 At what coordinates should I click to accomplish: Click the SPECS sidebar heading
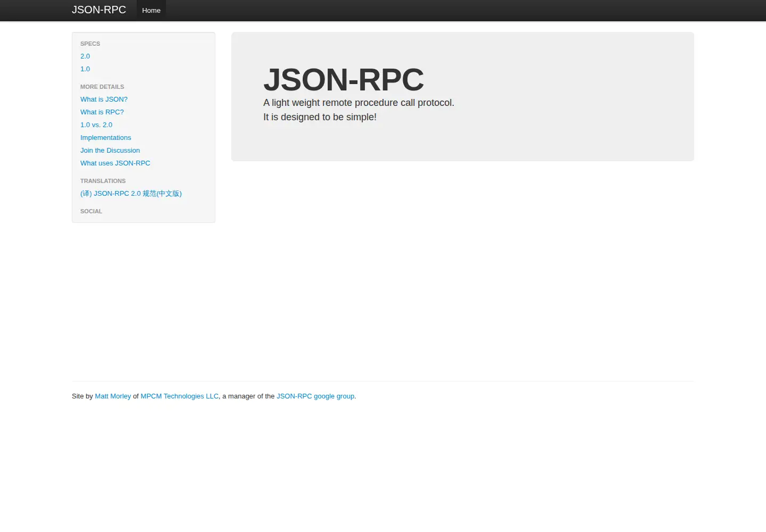click(x=90, y=44)
